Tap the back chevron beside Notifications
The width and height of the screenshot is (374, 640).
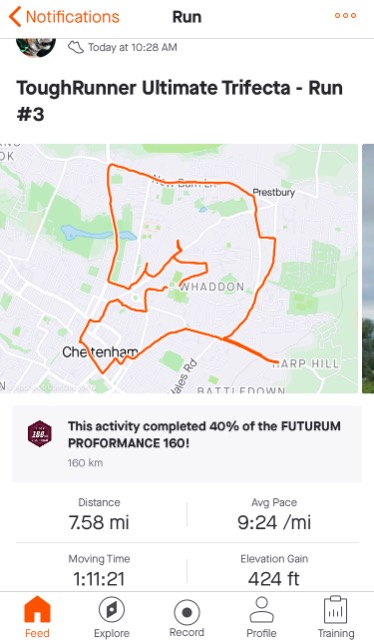15,17
